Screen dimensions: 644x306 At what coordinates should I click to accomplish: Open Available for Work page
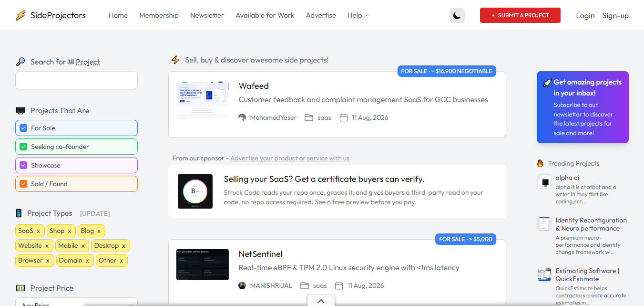coord(265,15)
